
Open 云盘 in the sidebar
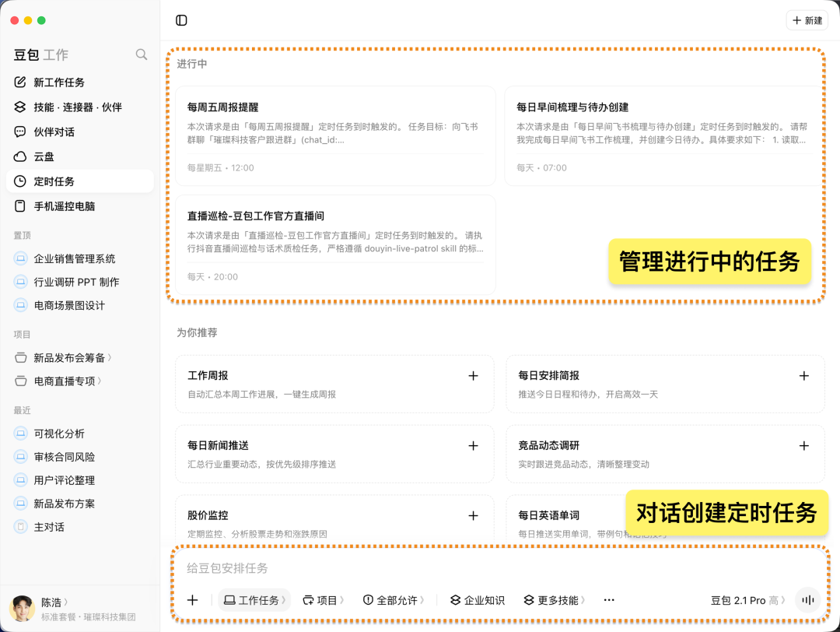[x=80, y=156]
